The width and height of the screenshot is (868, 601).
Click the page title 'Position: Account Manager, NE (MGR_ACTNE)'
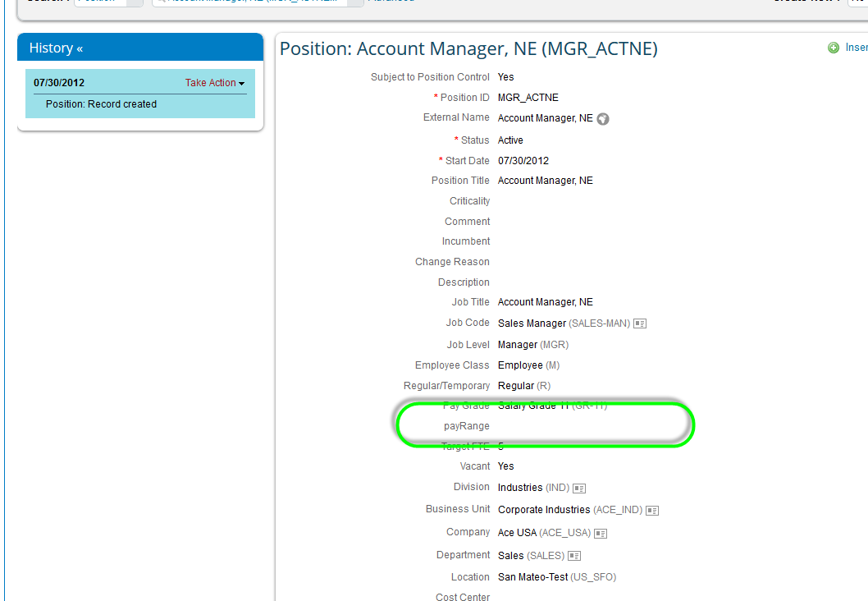(468, 48)
